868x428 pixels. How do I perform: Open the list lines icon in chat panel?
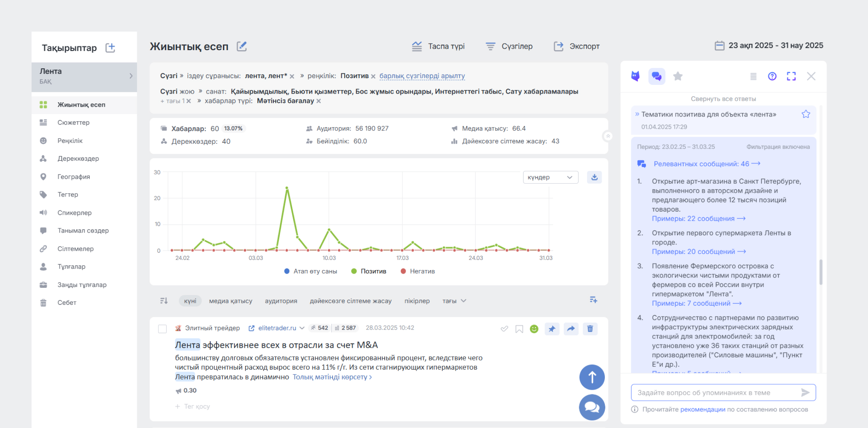pyautogui.click(x=753, y=76)
